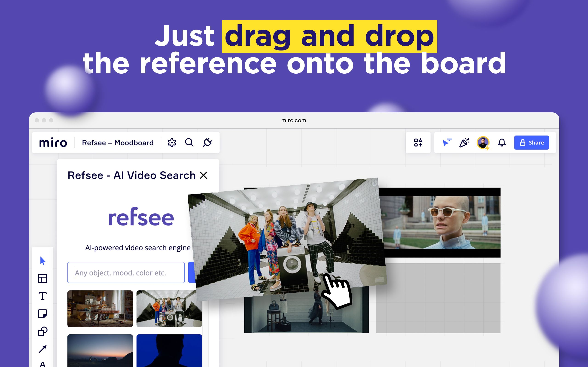Screen dimensions: 588x367
Task: Click the user profile avatar
Action: [x=483, y=143]
